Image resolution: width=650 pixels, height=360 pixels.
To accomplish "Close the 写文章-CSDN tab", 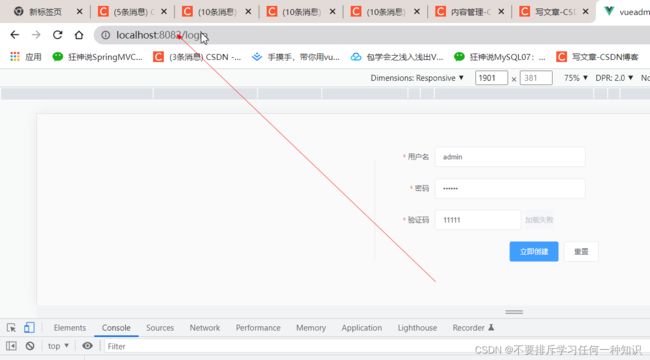I will (585, 12).
